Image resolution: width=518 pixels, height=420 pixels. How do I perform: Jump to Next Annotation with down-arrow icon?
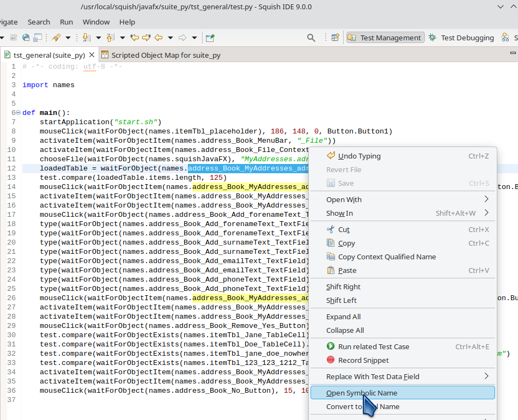tap(86, 38)
